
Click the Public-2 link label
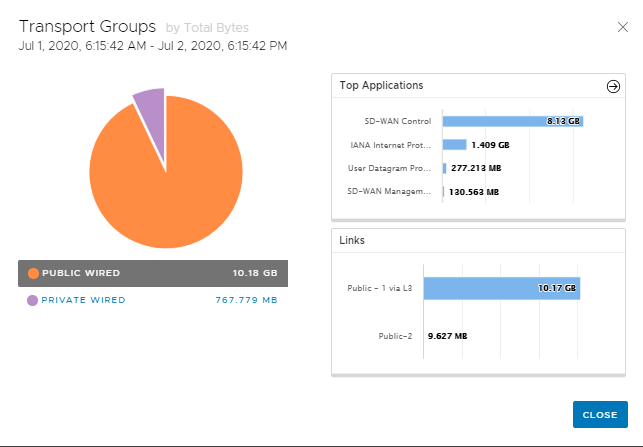coord(394,336)
